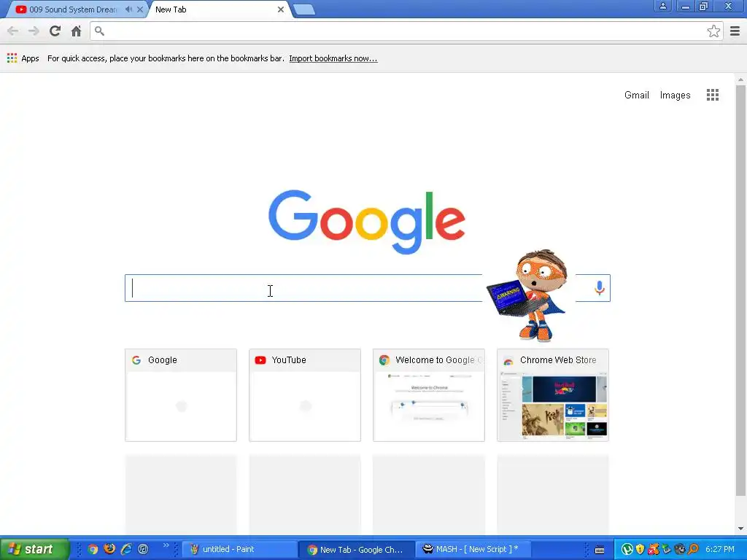The height and width of the screenshot is (560, 747).
Task: Click the address bar input
Action: click(x=405, y=31)
